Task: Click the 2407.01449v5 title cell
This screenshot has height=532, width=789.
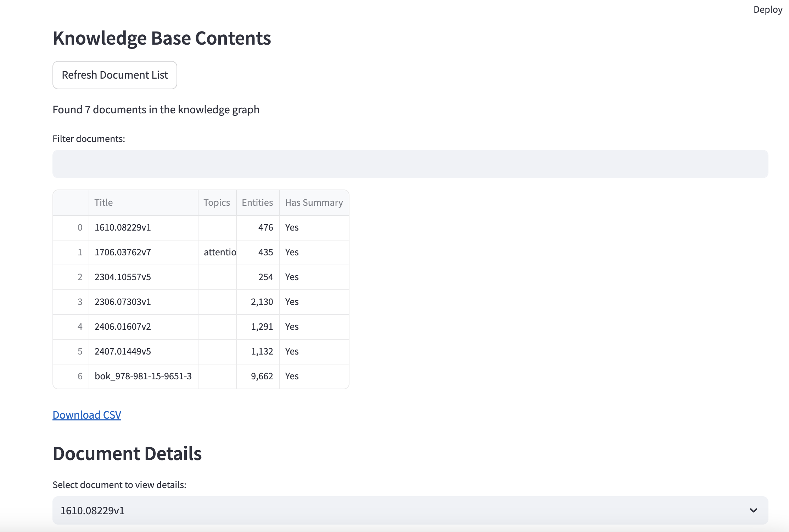Action: (143, 351)
